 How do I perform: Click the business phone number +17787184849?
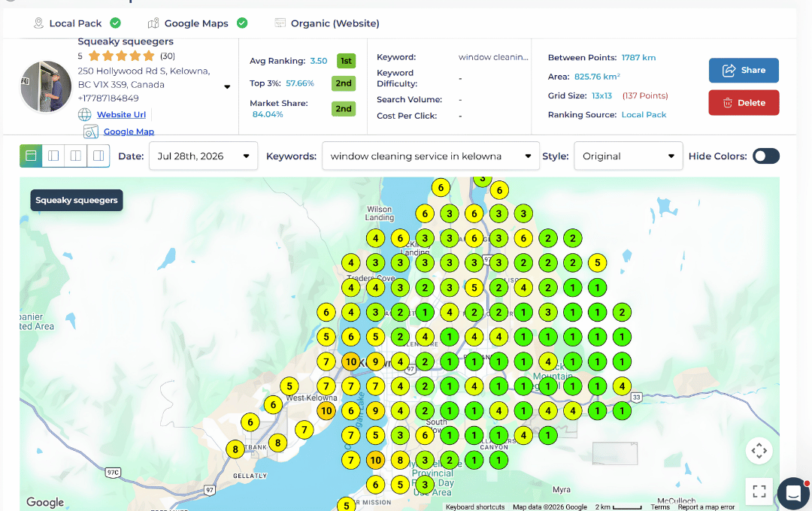pos(108,98)
